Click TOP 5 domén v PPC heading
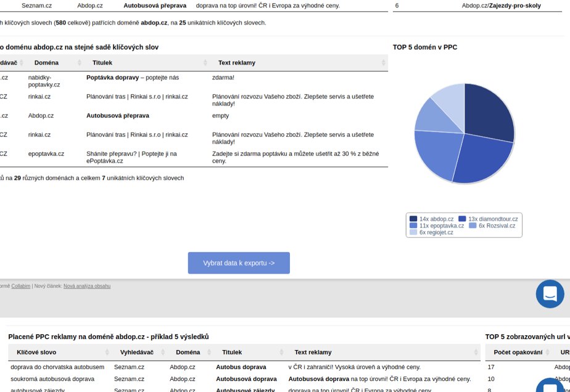Image resolution: width=570 pixels, height=392 pixels. [x=425, y=47]
